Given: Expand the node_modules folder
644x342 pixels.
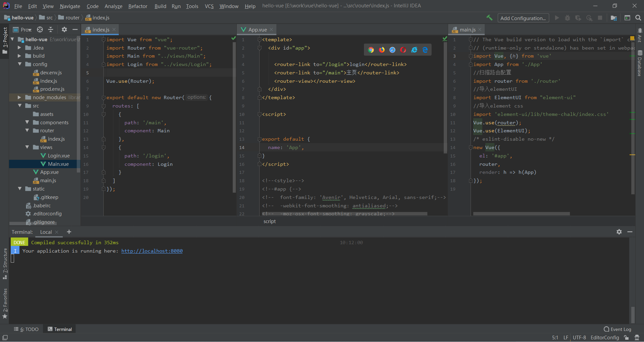Looking at the screenshot, I should tap(19, 97).
